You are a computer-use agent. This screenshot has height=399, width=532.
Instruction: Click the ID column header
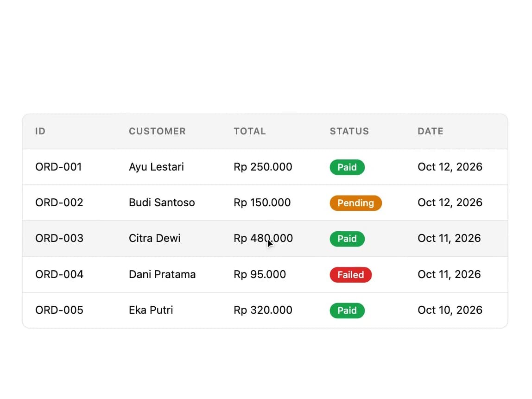[x=40, y=131]
